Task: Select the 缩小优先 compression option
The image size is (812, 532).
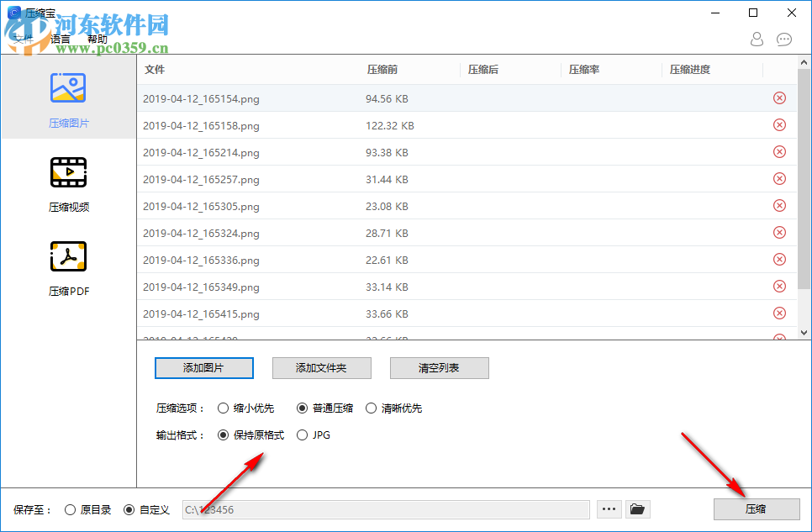Action: [223, 408]
